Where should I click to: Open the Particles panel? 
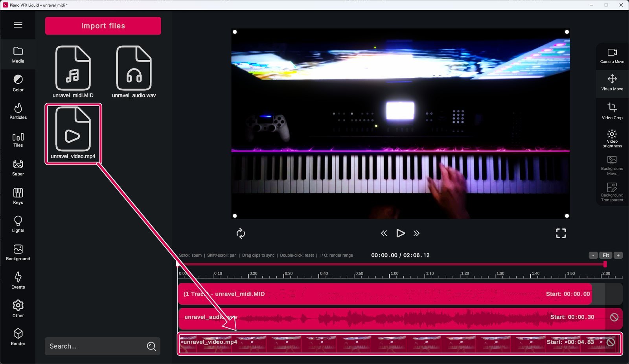[18, 111]
